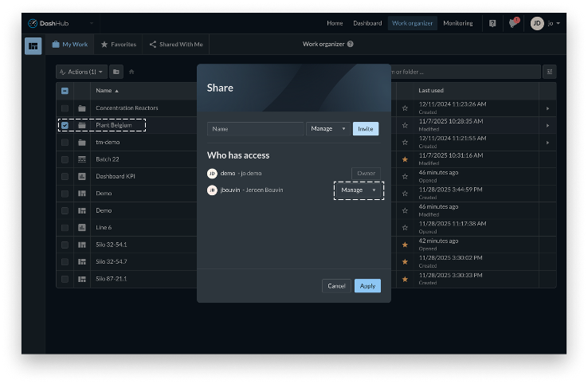Open the Actions (1) dropdown
This screenshot has height=384, width=588.
click(x=81, y=72)
